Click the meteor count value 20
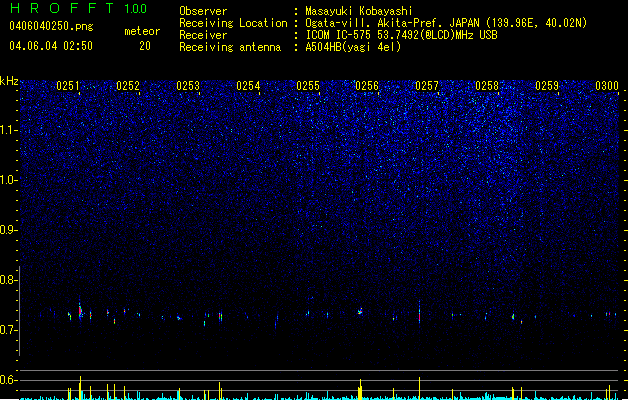The width and height of the screenshot is (629, 400). click(x=145, y=46)
